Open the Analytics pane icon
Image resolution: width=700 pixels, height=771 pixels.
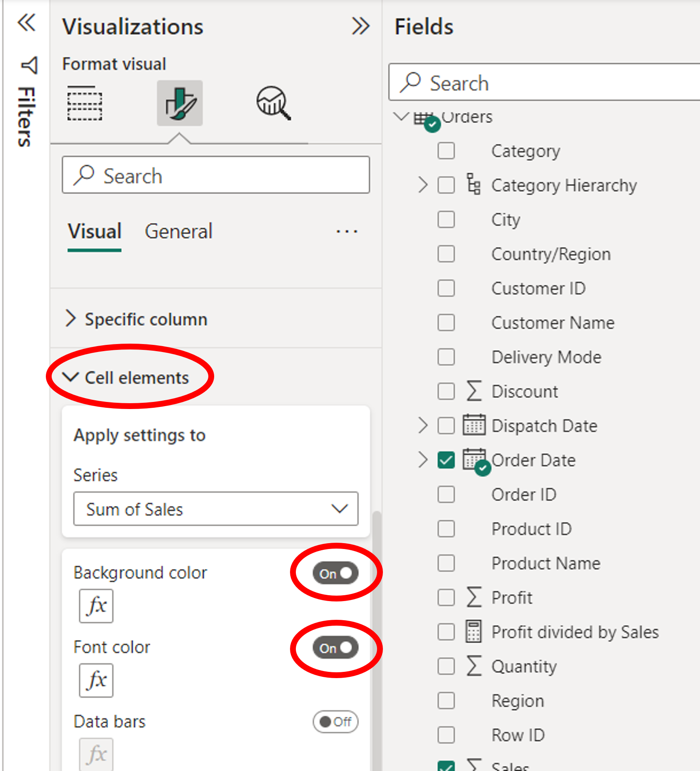coord(273,103)
